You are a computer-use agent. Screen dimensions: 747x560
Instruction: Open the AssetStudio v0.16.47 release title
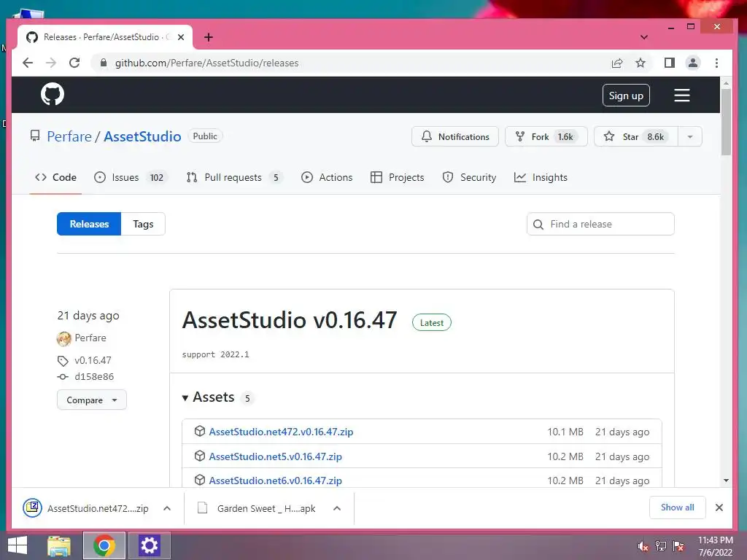click(290, 320)
